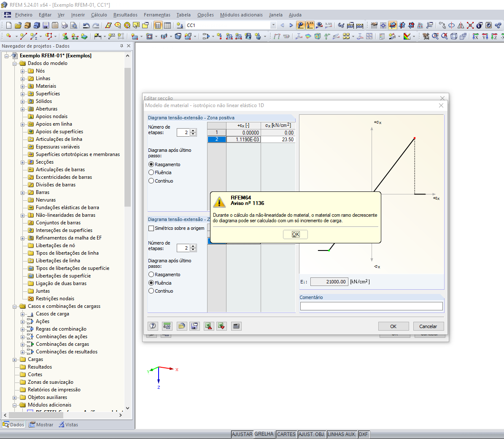
Task: Increase positive zone Número de etapas
Action: tap(193, 131)
